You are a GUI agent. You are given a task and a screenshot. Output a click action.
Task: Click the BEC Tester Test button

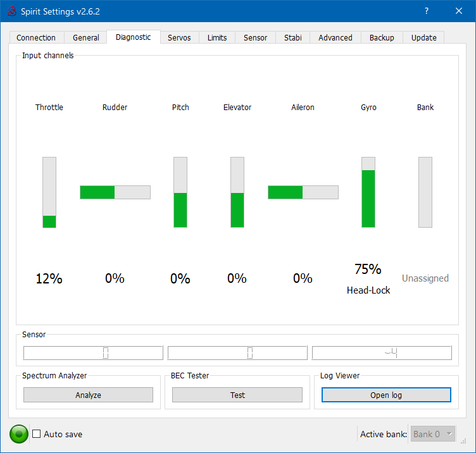coord(237,395)
